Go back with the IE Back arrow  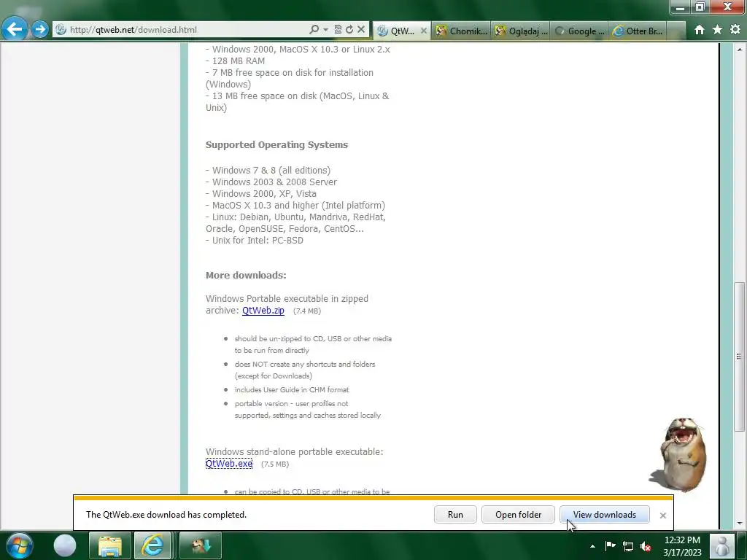[15, 29]
